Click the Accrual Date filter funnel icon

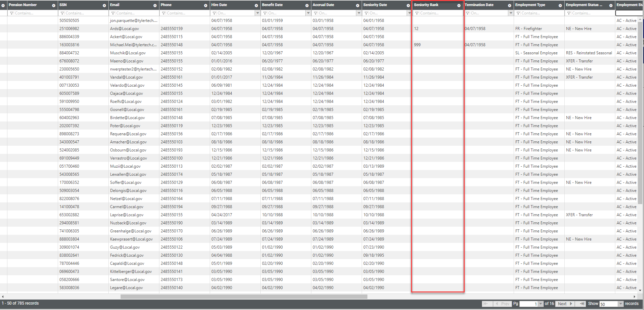coord(316,13)
